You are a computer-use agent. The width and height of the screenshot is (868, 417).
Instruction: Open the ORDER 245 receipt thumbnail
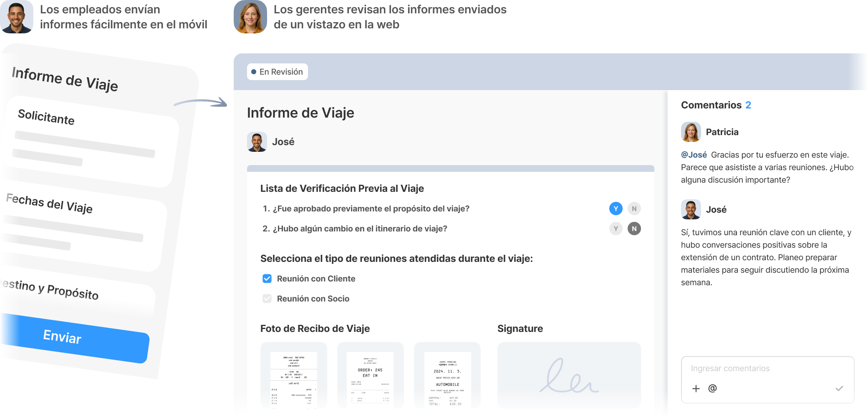tap(371, 375)
